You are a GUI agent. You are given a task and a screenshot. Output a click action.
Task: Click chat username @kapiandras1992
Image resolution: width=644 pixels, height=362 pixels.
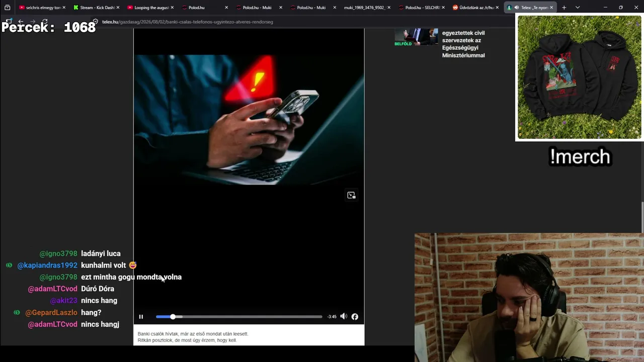[x=47, y=265]
